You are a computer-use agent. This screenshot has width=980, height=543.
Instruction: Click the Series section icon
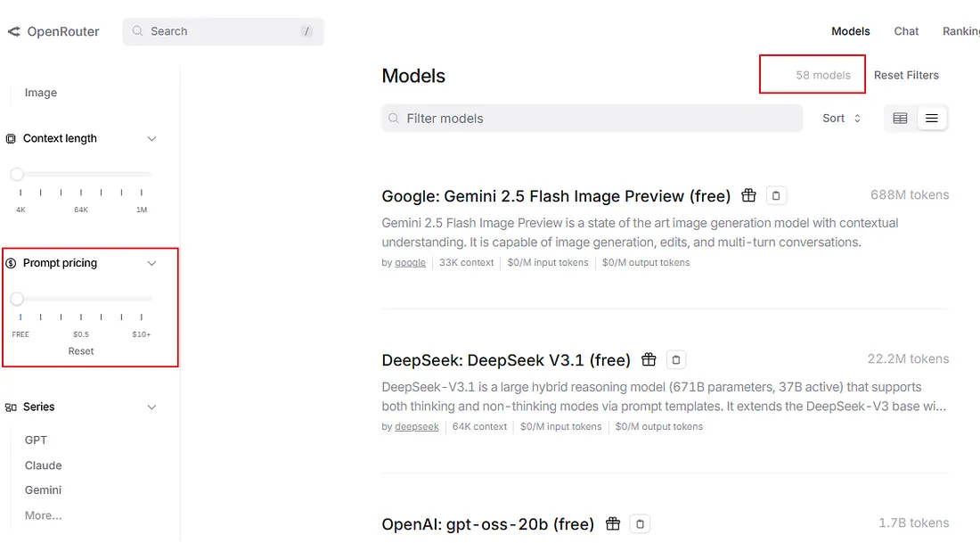[x=11, y=407]
